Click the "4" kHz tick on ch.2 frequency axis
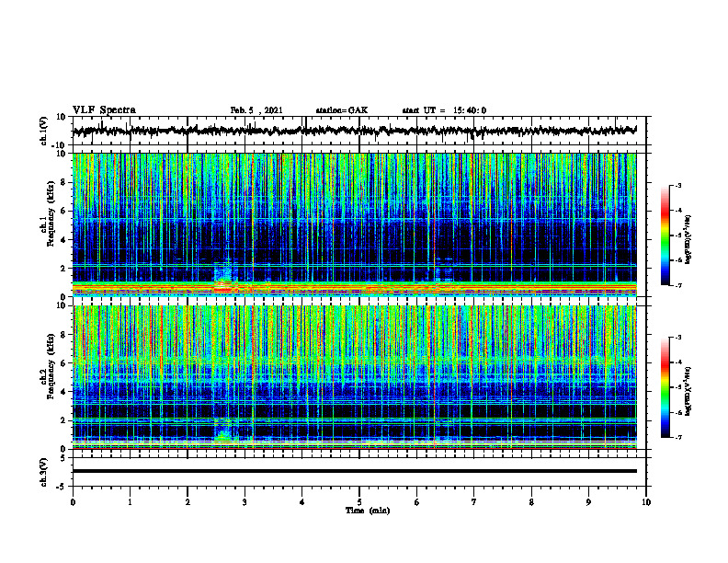This screenshot has width=728, height=563. pos(63,392)
